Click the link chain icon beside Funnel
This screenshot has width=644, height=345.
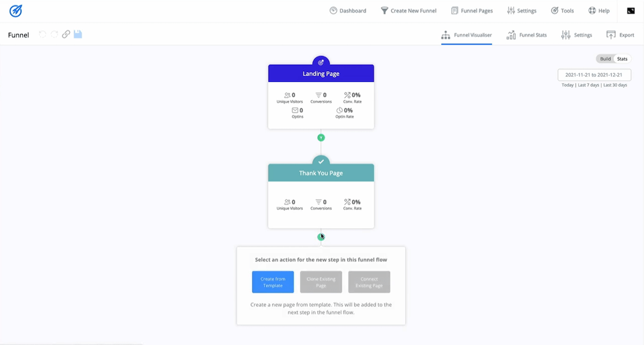click(66, 34)
